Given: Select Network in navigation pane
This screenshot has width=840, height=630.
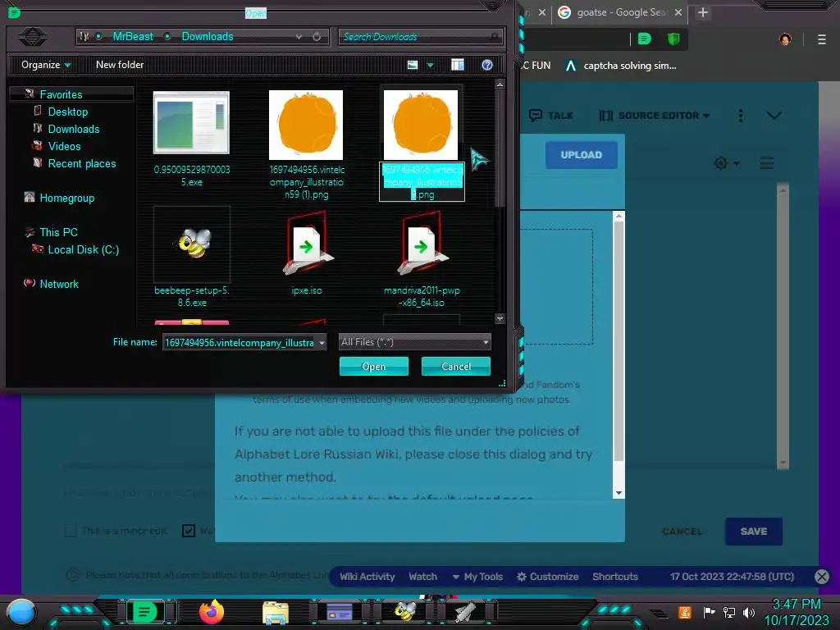Looking at the screenshot, I should [x=59, y=284].
